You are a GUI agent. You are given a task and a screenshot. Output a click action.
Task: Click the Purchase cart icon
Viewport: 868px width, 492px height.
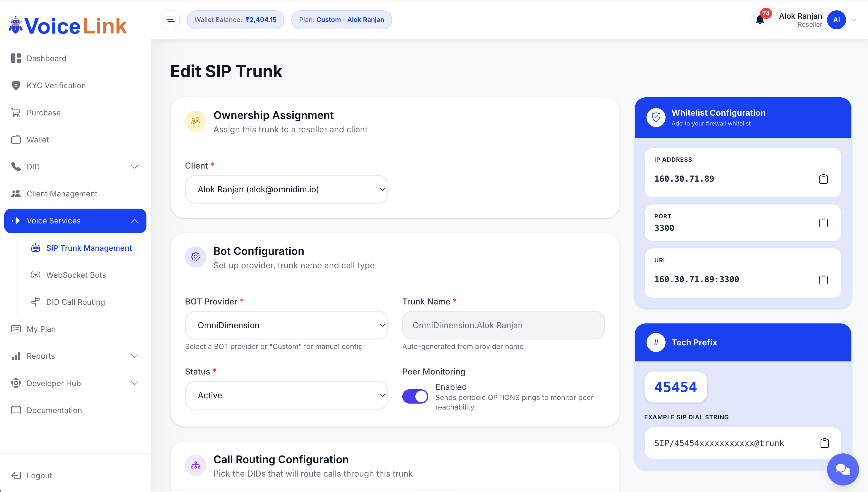click(x=16, y=112)
